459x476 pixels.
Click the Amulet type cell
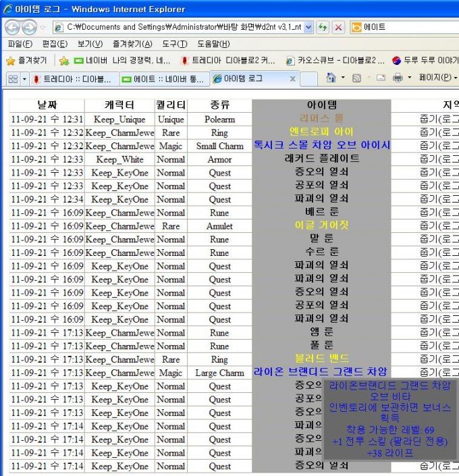[219, 226]
